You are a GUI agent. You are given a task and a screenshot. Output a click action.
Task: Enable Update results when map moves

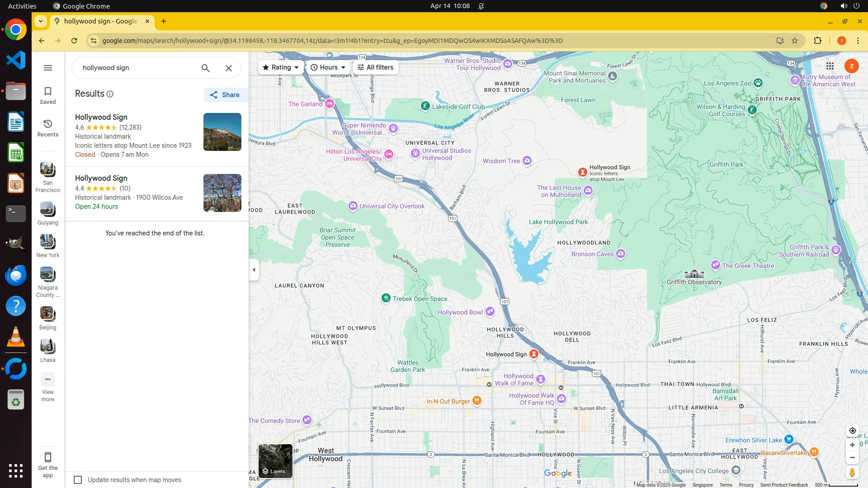tap(78, 480)
